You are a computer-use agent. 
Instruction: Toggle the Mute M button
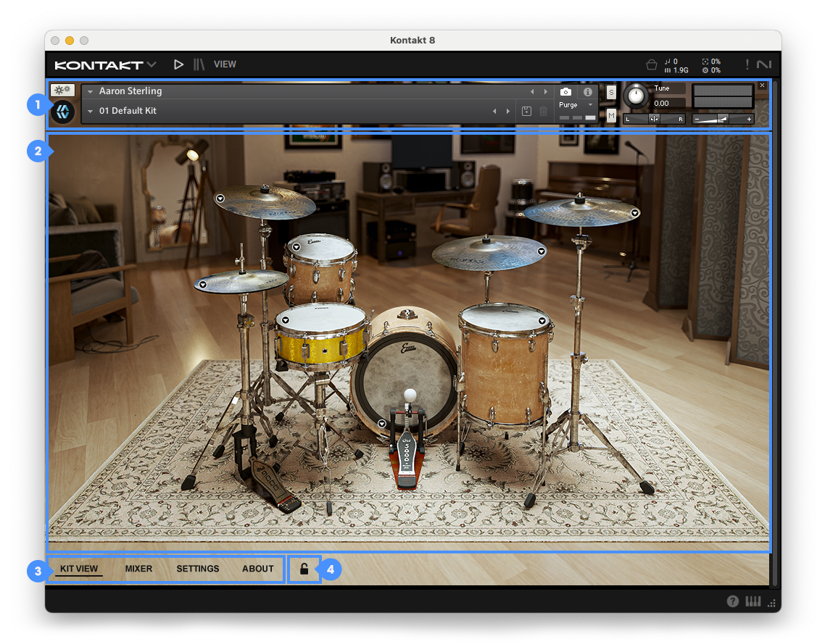coord(611,115)
